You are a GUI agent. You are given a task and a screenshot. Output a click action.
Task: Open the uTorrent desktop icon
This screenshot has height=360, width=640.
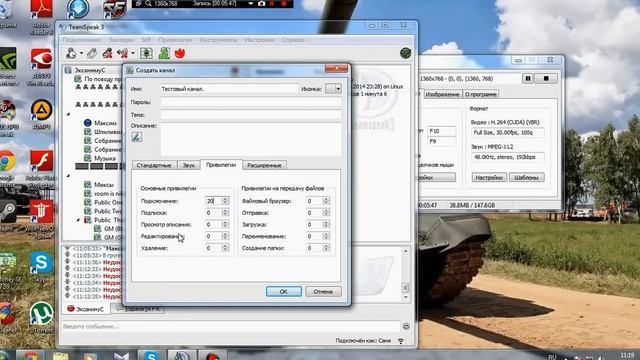tap(41, 318)
